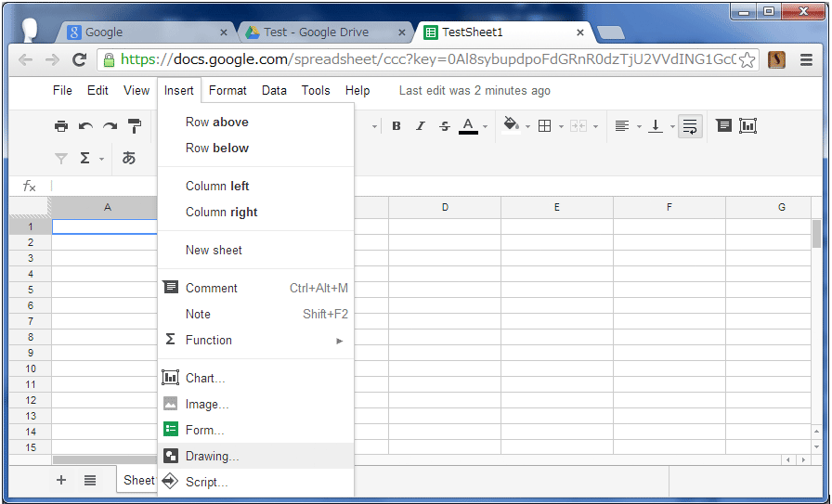Open the Help menu
The height and width of the screenshot is (504, 832).
click(357, 91)
